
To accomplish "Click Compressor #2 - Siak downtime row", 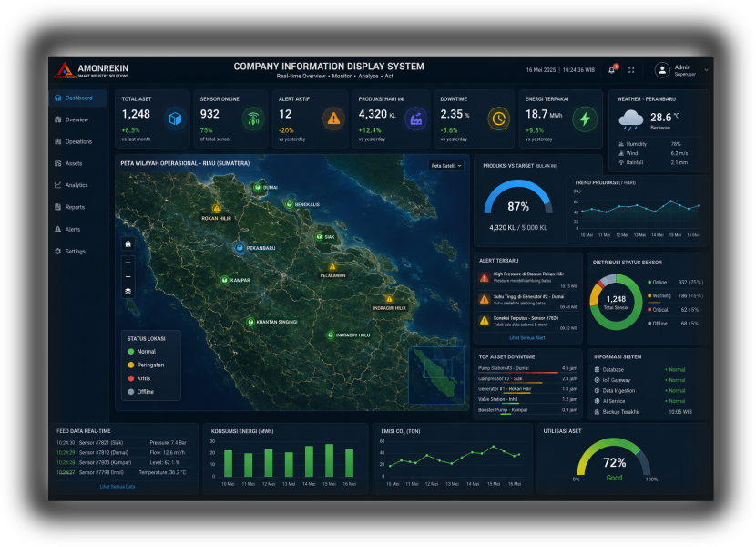I will coord(527,380).
